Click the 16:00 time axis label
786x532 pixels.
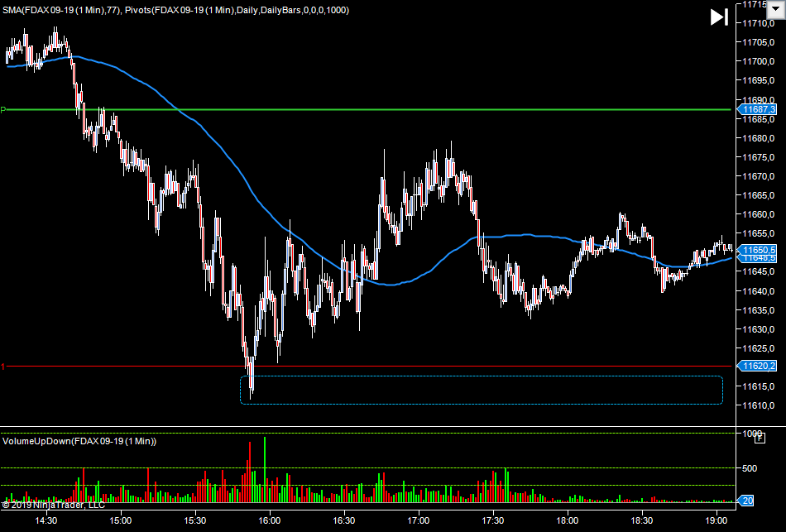270,520
